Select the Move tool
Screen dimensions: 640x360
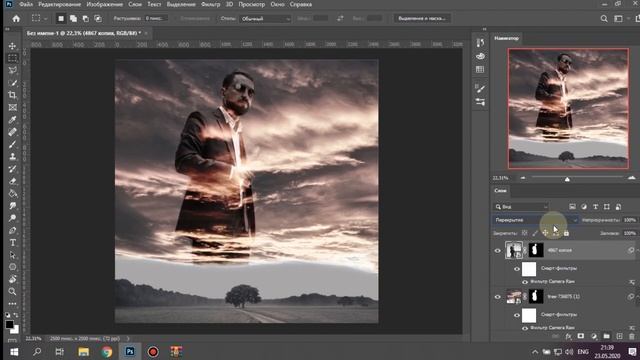13,46
